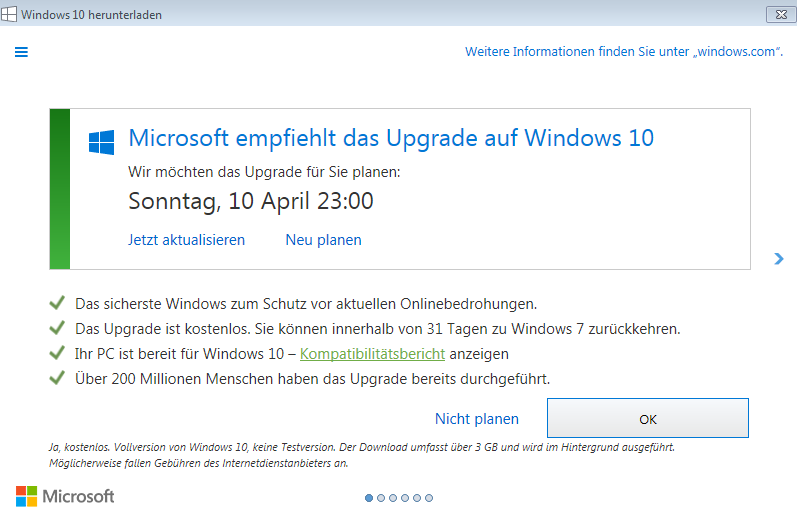This screenshot has height=516, width=797.
Task: Advance to next slide with right chevron
Action: point(779,259)
